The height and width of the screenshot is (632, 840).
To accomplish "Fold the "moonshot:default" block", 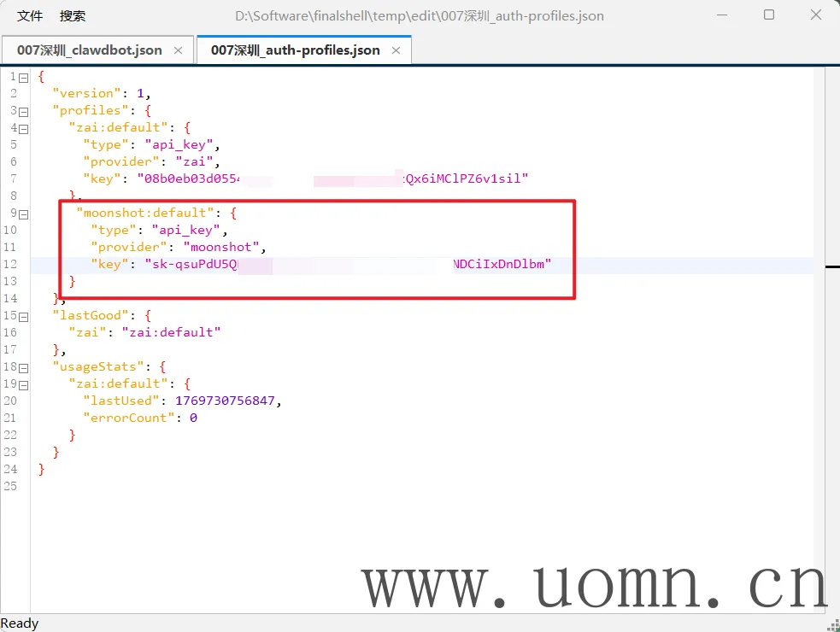I will [24, 214].
